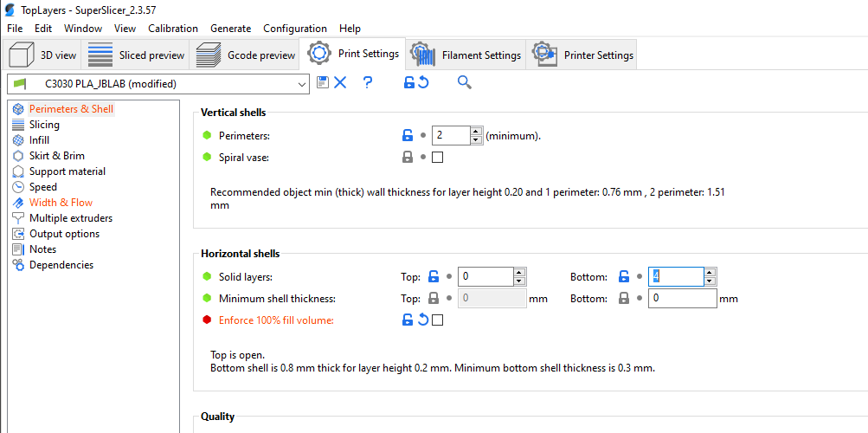Select the Print Settings tab
Viewport: 868px width, 433px height.
click(352, 53)
